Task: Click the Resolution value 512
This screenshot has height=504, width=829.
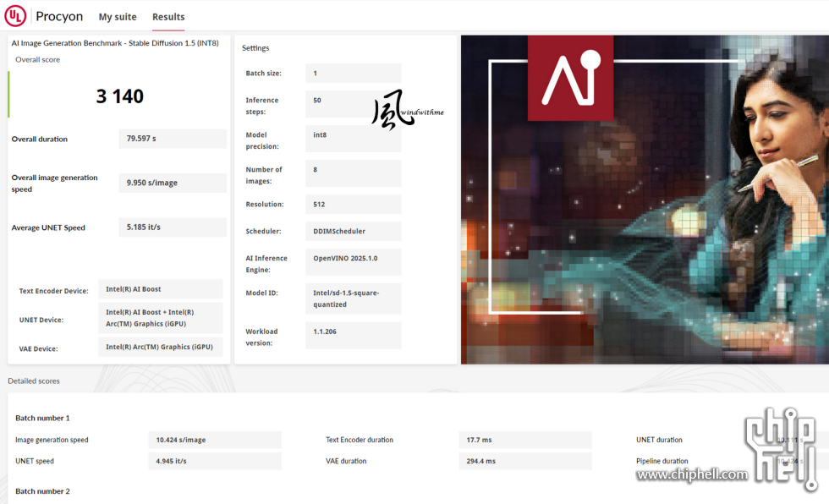Action: click(354, 205)
